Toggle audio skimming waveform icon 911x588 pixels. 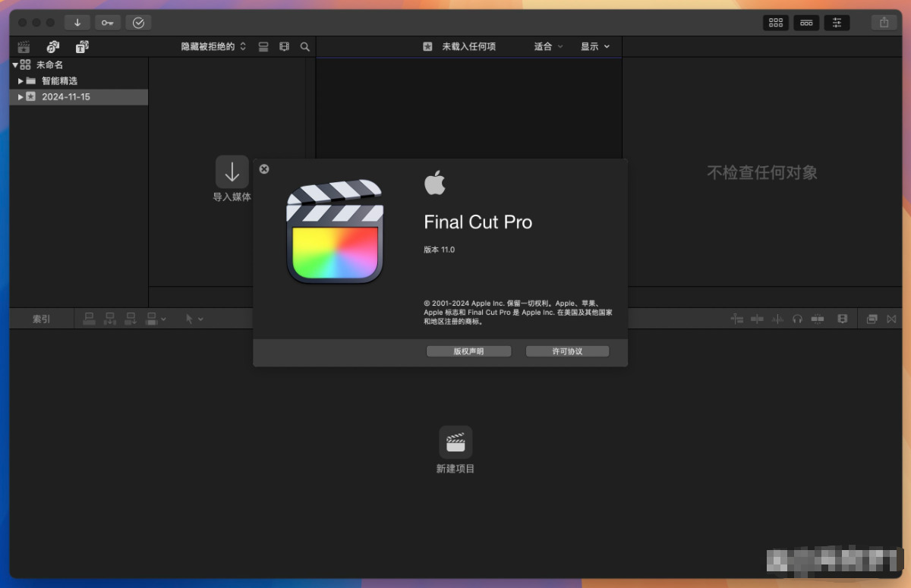(x=777, y=319)
